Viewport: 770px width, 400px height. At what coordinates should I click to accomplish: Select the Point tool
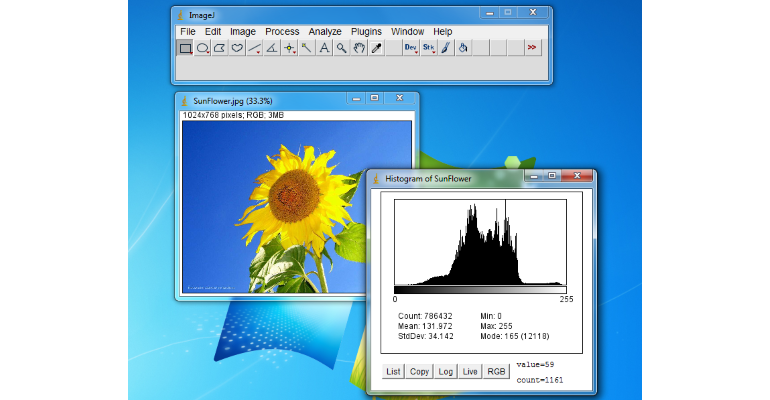(289, 48)
